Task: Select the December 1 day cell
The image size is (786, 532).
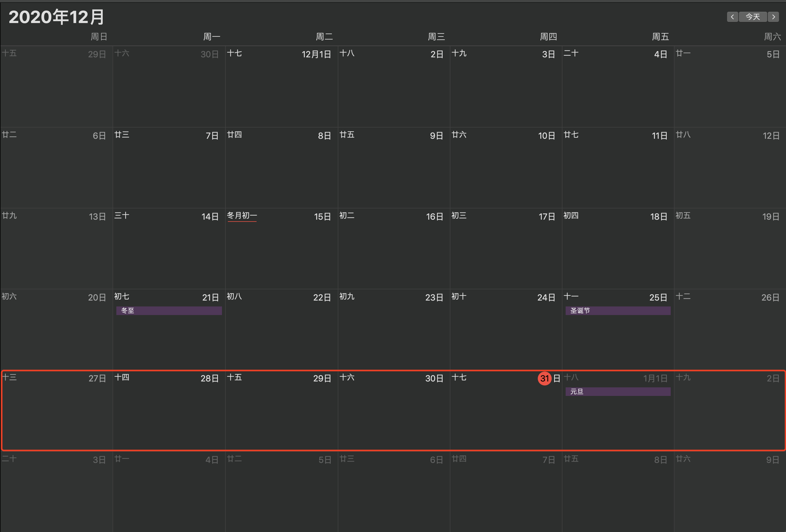Action: pos(281,88)
